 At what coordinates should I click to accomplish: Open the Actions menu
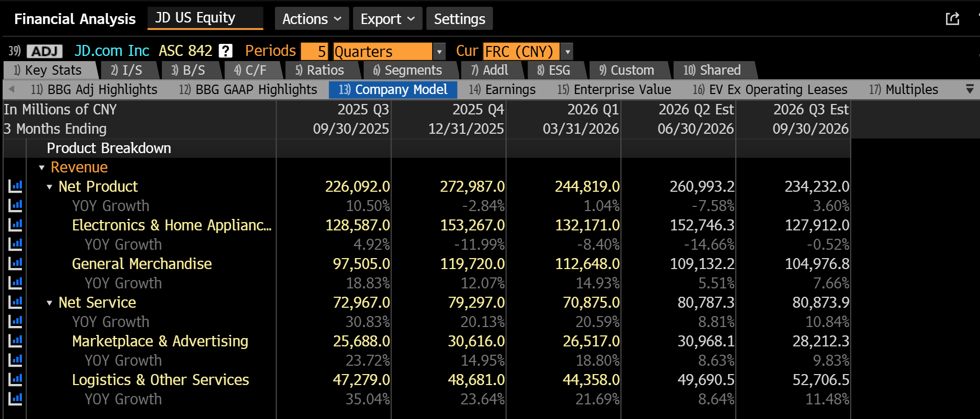[312, 19]
